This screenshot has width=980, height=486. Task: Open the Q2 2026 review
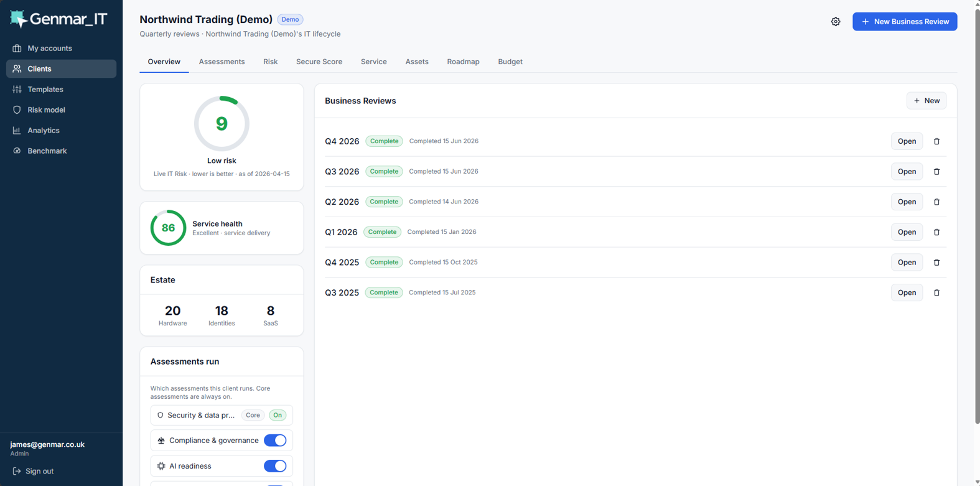(x=907, y=202)
